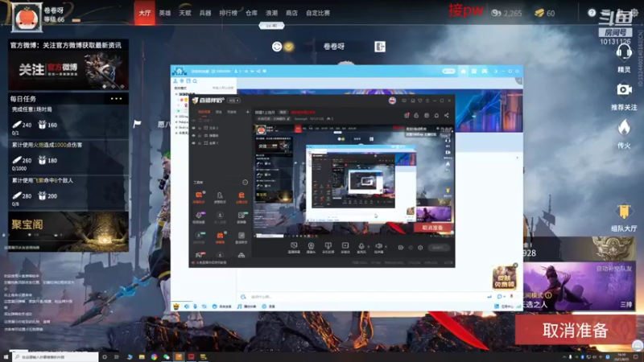Click the 精灵 headset icon

[623, 52]
